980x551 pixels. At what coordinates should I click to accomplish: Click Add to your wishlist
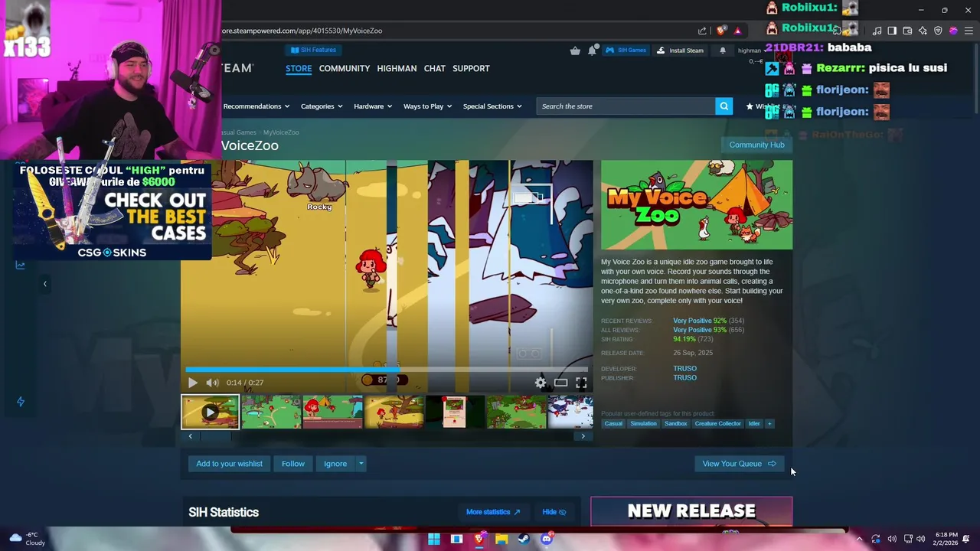click(229, 464)
